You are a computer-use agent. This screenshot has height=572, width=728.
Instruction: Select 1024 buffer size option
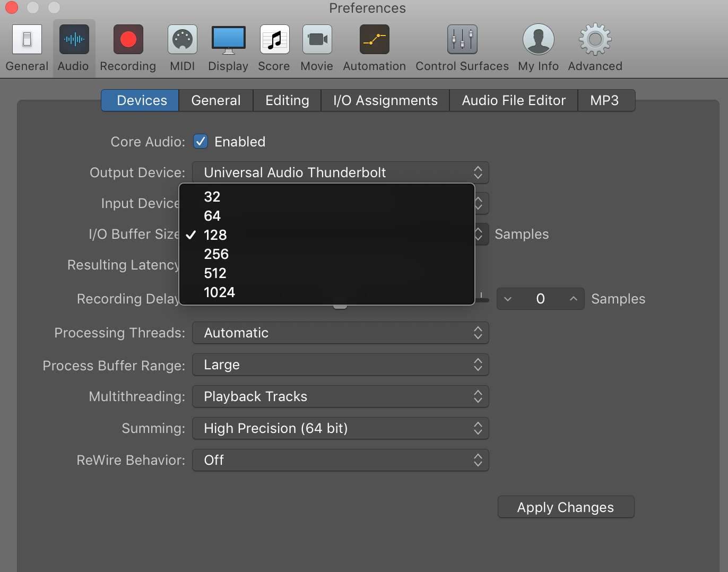coord(219,292)
